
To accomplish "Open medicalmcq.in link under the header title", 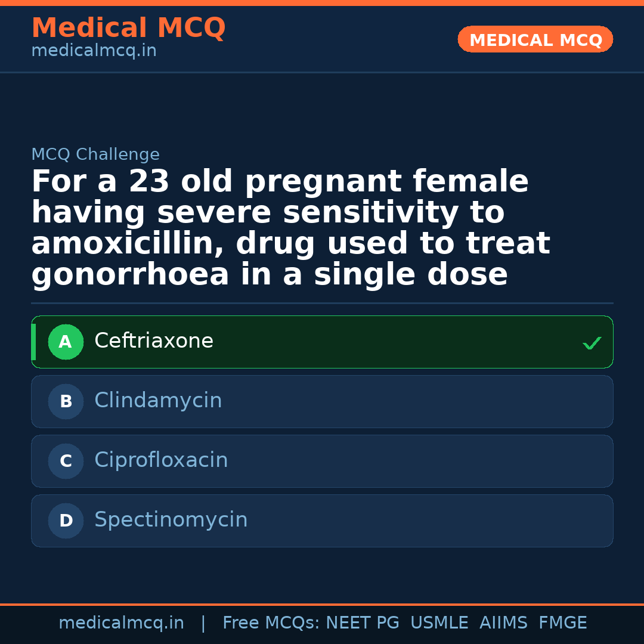I will [x=94, y=51].
